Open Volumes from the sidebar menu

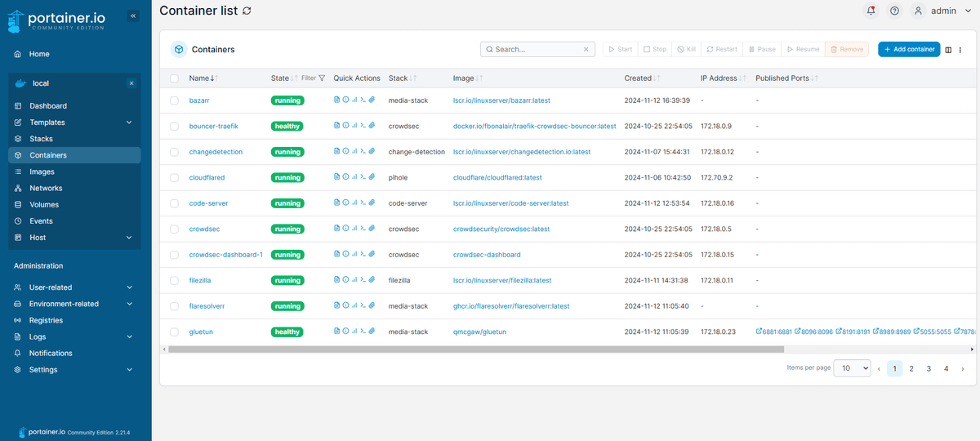(x=44, y=205)
